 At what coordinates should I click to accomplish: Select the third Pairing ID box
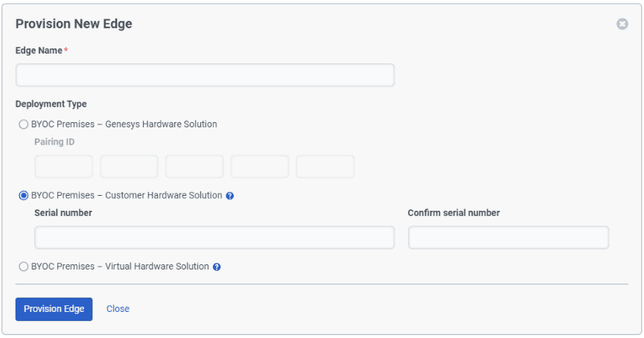(x=194, y=167)
